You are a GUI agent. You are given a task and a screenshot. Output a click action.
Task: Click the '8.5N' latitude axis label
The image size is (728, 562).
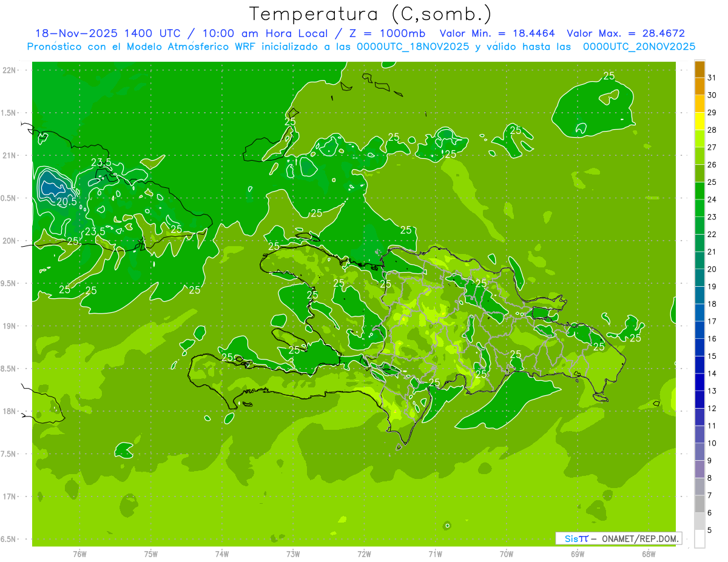(8, 369)
